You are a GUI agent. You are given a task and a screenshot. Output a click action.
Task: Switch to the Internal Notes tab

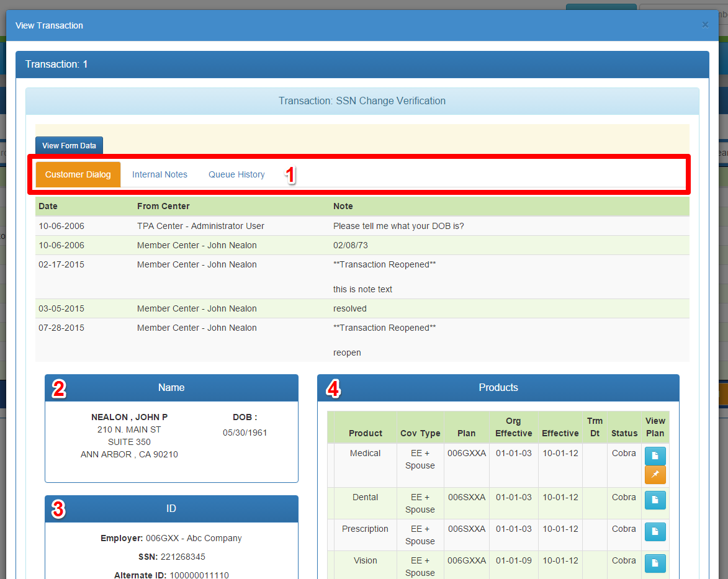click(x=160, y=174)
